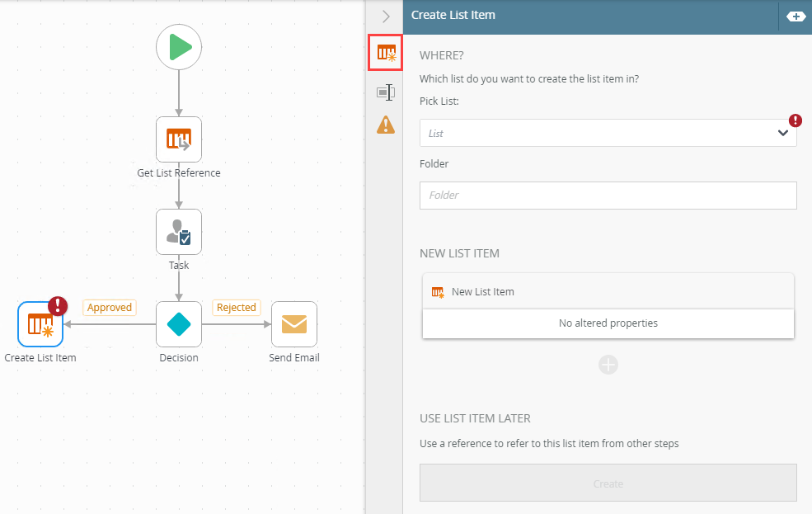This screenshot has width=812, height=514.
Task: Click the New List Item header row
Action: click(x=608, y=292)
